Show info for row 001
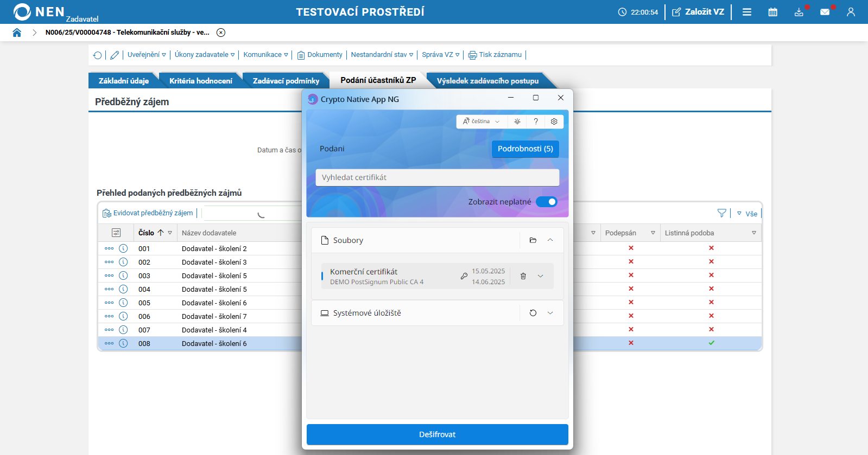868x455 pixels. pyautogui.click(x=123, y=248)
